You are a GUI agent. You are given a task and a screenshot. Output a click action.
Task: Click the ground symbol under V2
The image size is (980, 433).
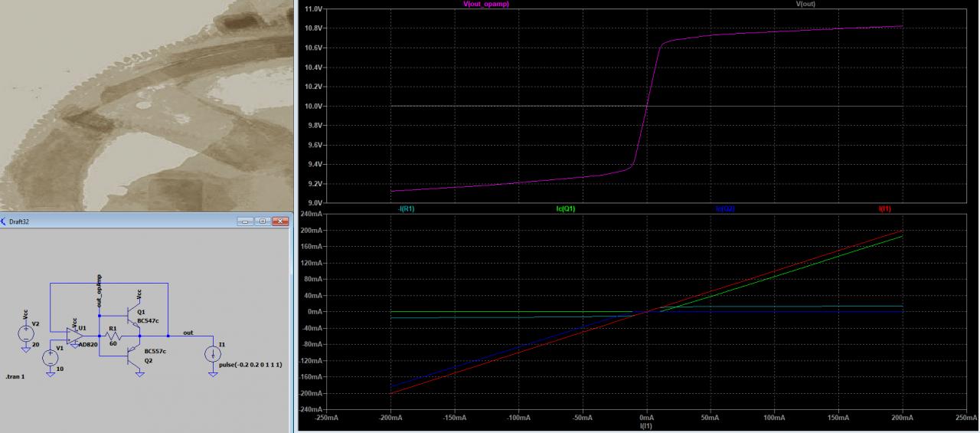26,349
